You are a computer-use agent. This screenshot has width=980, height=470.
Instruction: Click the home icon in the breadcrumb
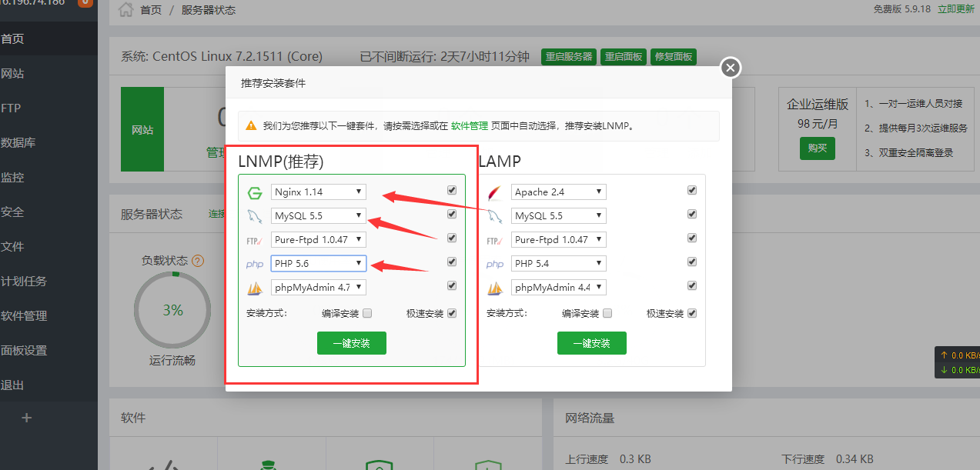pos(126,10)
